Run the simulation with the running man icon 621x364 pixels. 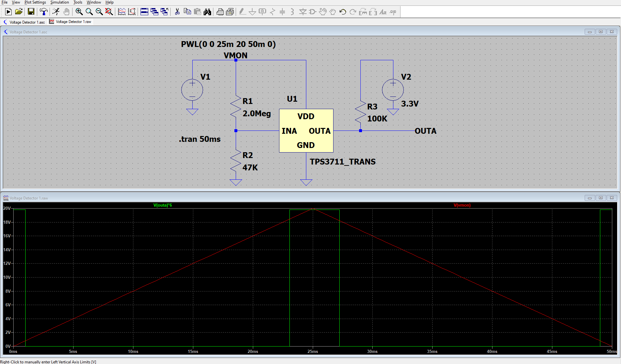(56, 12)
